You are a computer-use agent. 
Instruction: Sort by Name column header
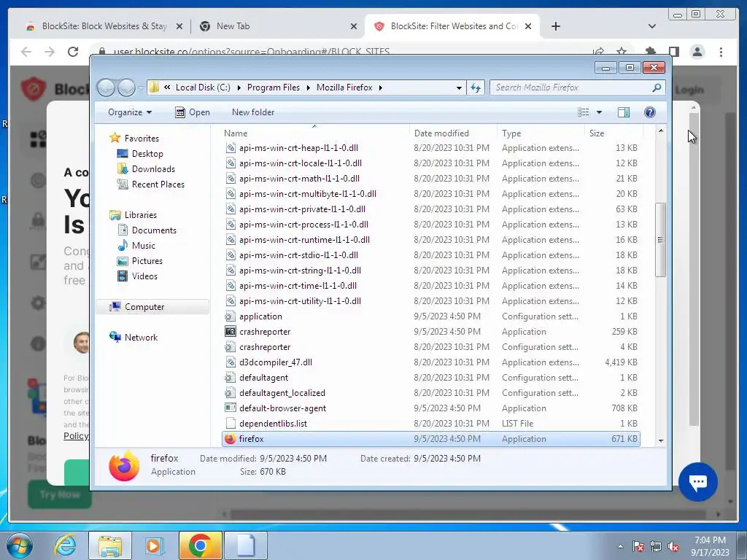pyautogui.click(x=314, y=133)
